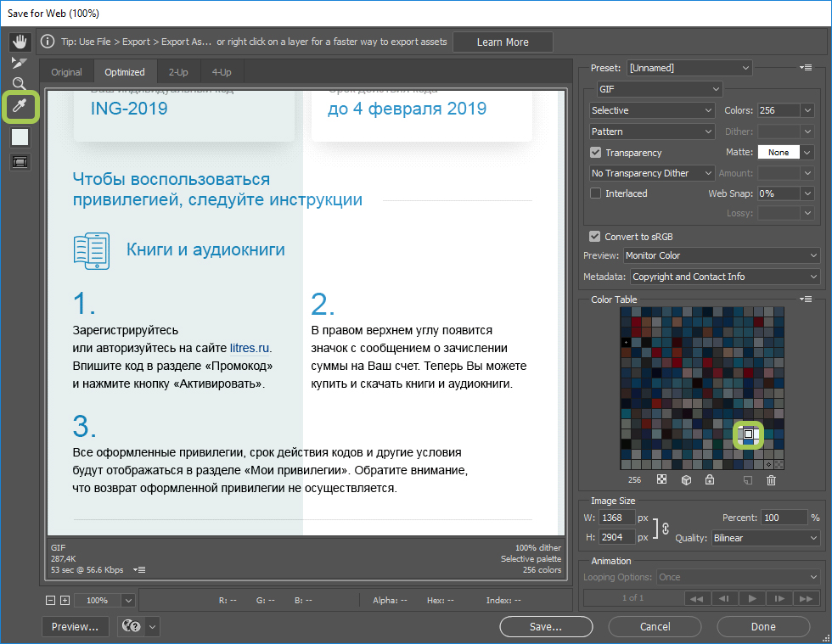The image size is (832, 644).
Task: Click the Preview... button
Action: click(75, 626)
